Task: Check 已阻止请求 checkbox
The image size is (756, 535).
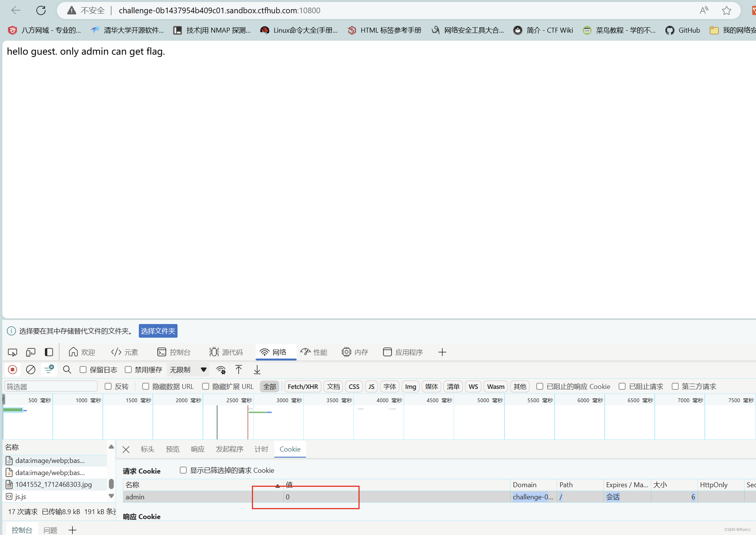Action: [x=622, y=386]
